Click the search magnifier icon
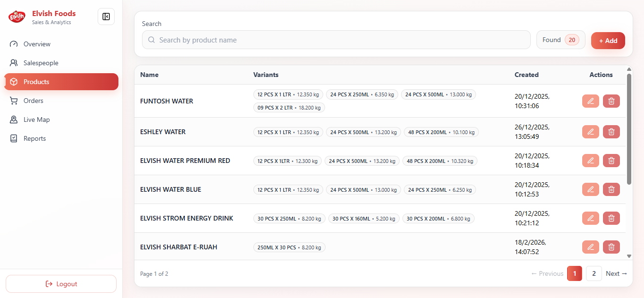Viewport: 644px width, 298px height. pos(151,40)
